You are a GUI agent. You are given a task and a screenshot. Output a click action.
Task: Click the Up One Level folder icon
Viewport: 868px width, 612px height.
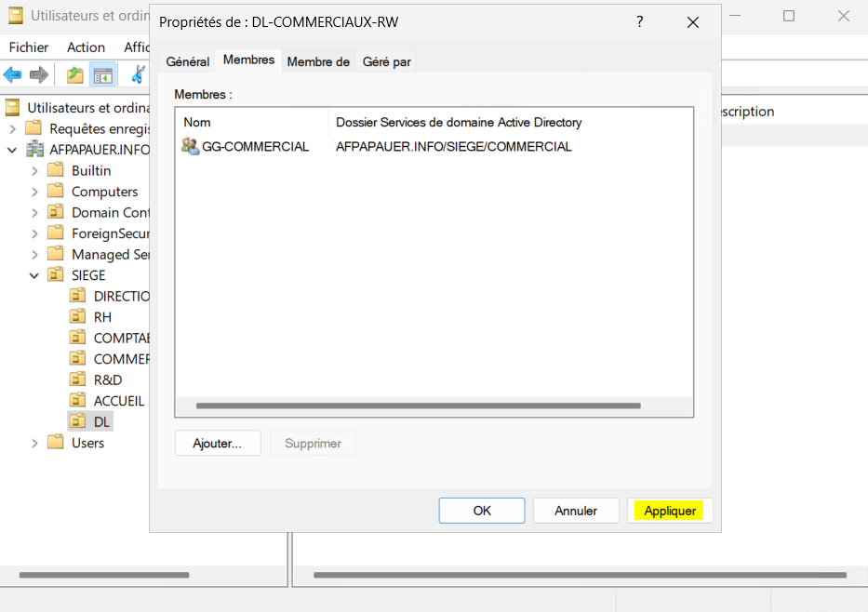[74, 74]
